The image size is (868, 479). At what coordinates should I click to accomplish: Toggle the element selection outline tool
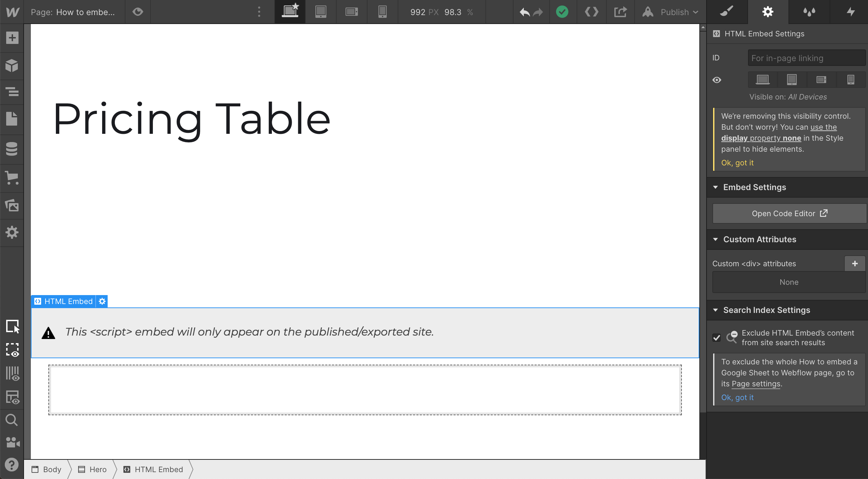tap(13, 326)
